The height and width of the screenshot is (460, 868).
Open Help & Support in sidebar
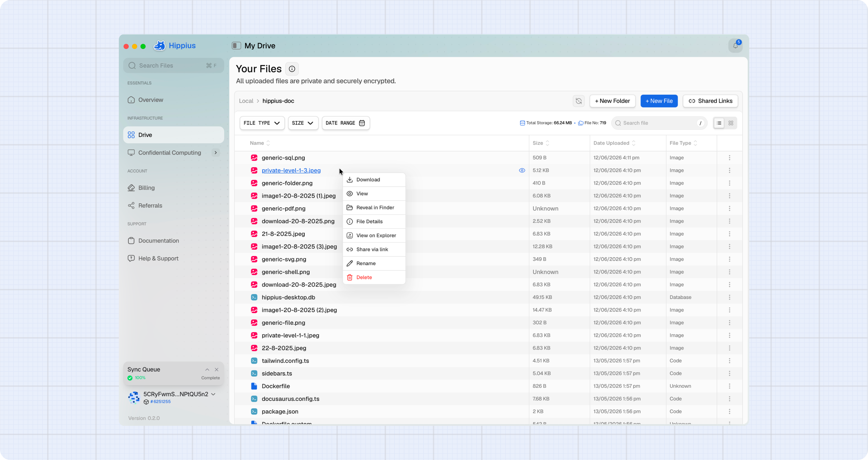pyautogui.click(x=174, y=258)
